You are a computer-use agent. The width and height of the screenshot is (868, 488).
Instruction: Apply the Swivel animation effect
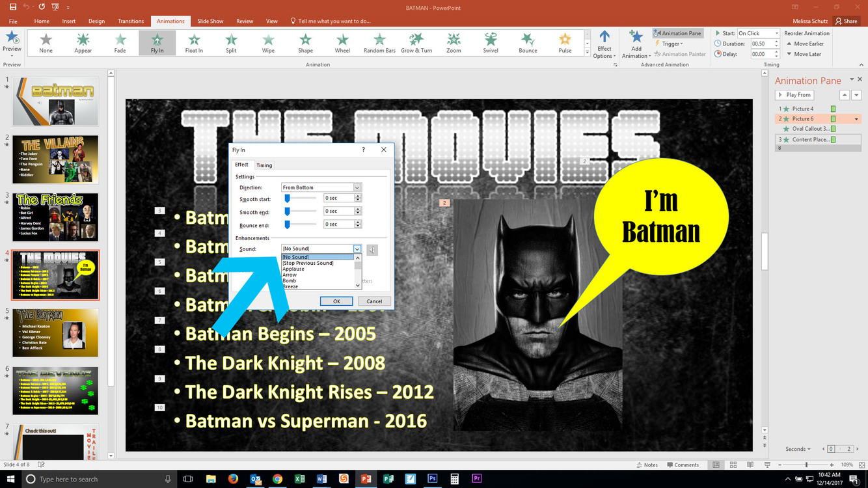coord(491,43)
